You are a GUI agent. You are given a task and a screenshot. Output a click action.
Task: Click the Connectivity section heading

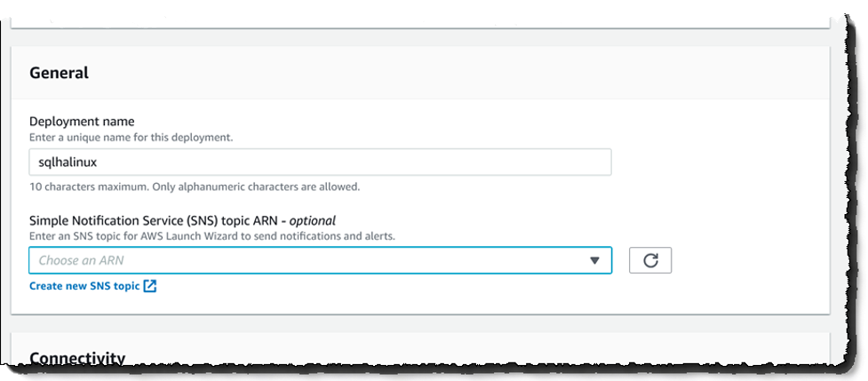[77, 358]
